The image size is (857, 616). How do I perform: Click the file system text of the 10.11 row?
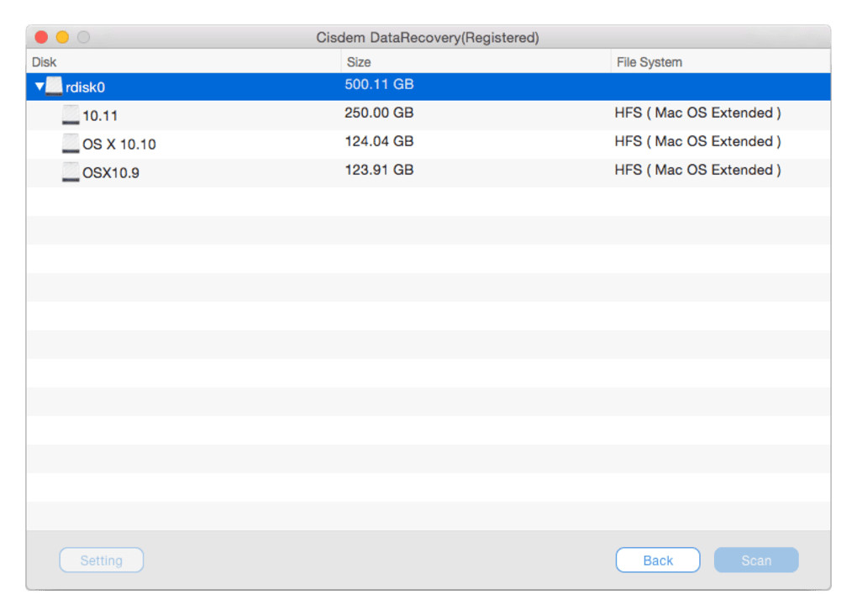[698, 113]
